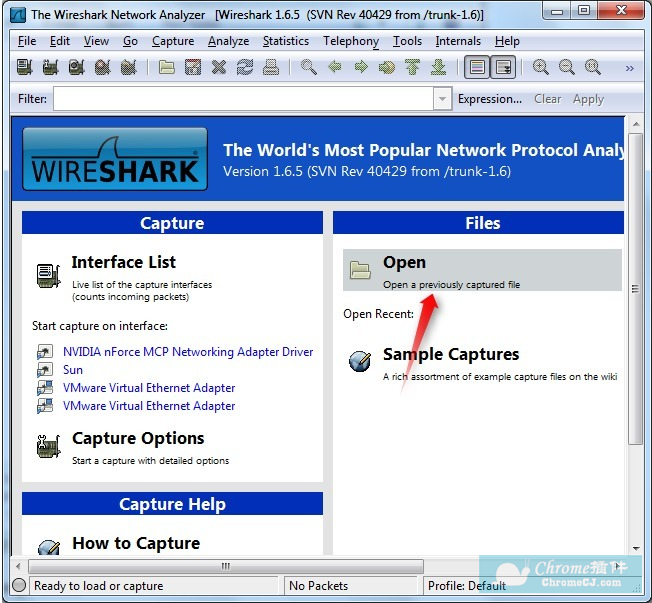This screenshot has width=652, height=603.
Task: Click the horizontal scrollbar left arrow
Action: (x=18, y=566)
